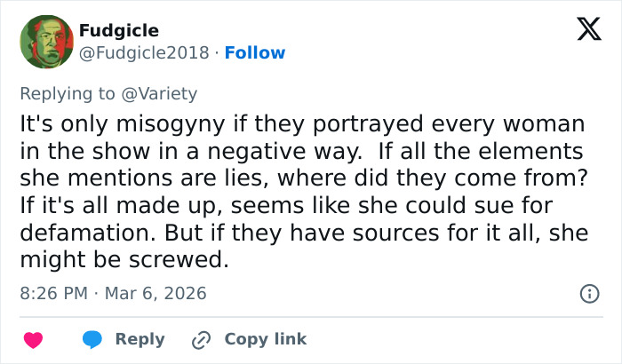Click the reply speech bubble icon
The image size is (622, 364).
[x=93, y=339]
